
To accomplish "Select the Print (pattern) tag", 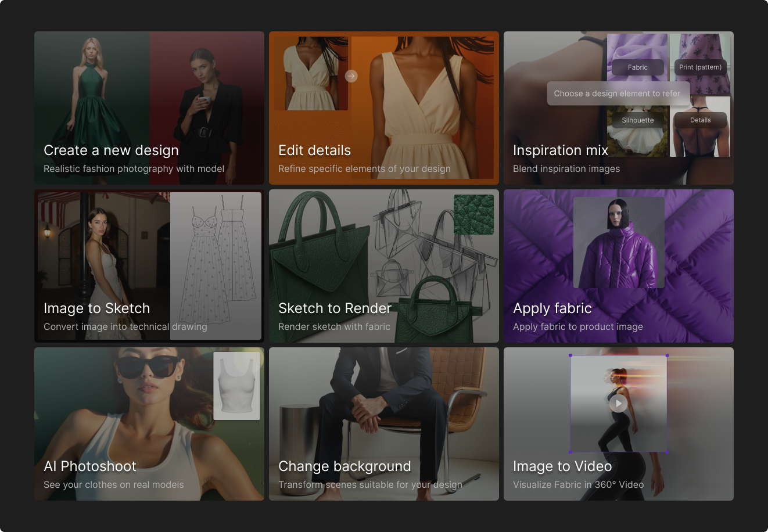I will coord(700,67).
